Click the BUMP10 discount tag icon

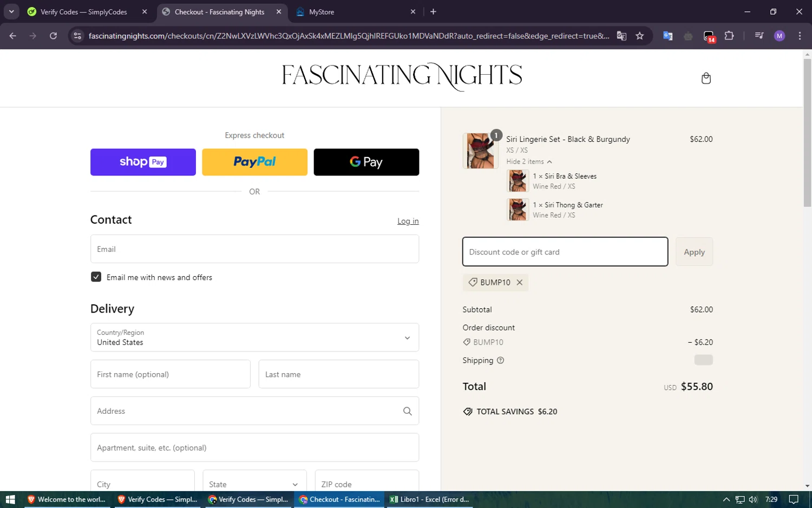point(473,282)
